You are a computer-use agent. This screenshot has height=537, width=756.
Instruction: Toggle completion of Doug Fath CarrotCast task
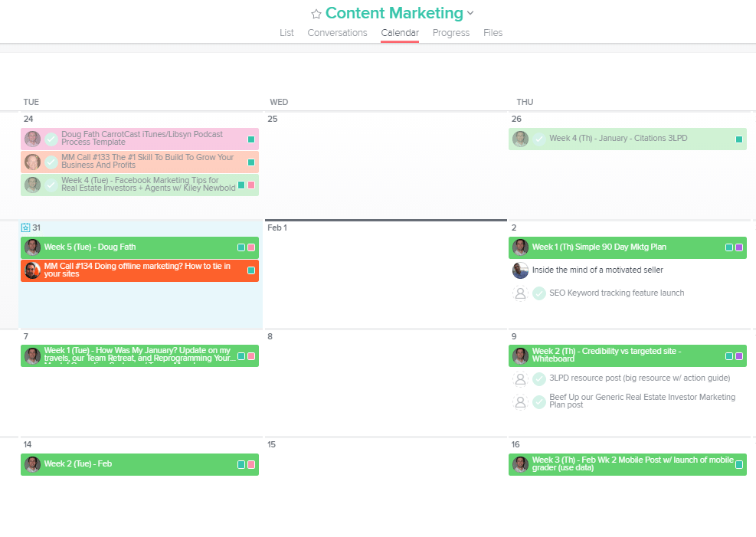pos(51,139)
